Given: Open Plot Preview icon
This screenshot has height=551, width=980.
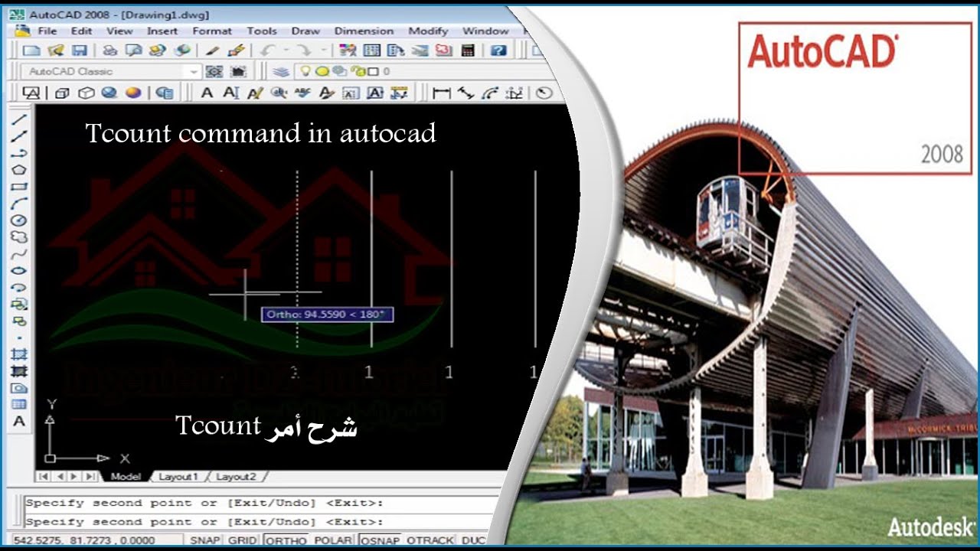Looking at the screenshot, I should [x=134, y=51].
